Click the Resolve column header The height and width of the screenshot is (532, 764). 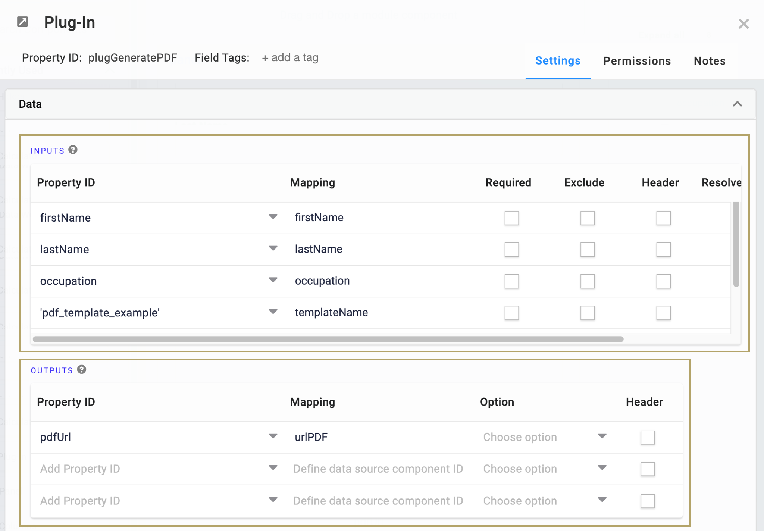(x=721, y=182)
